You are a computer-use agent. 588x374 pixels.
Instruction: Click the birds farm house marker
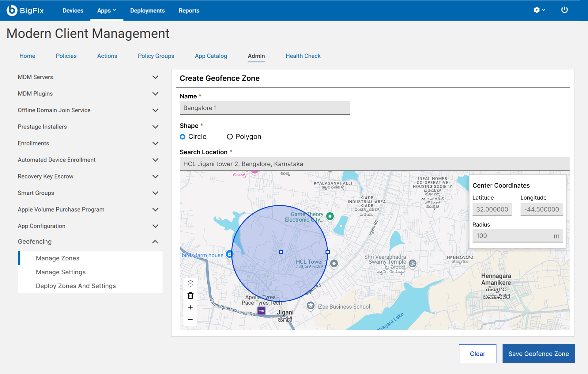(x=229, y=254)
